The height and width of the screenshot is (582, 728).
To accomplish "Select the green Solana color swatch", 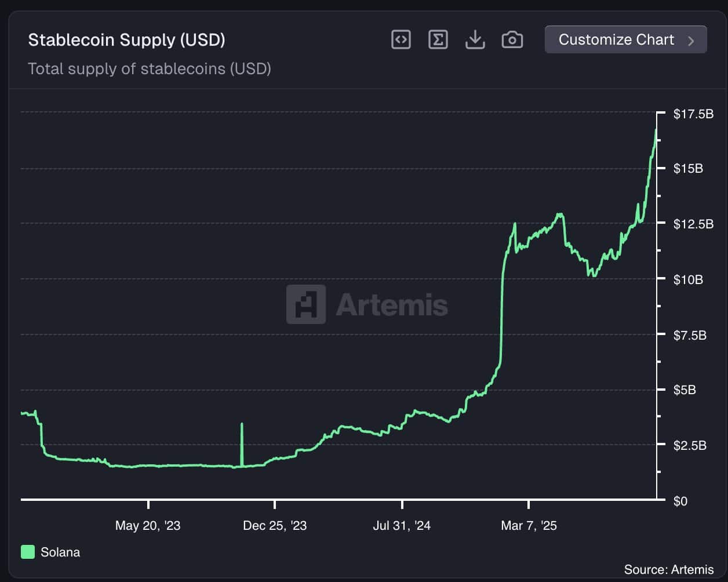I will point(27,552).
